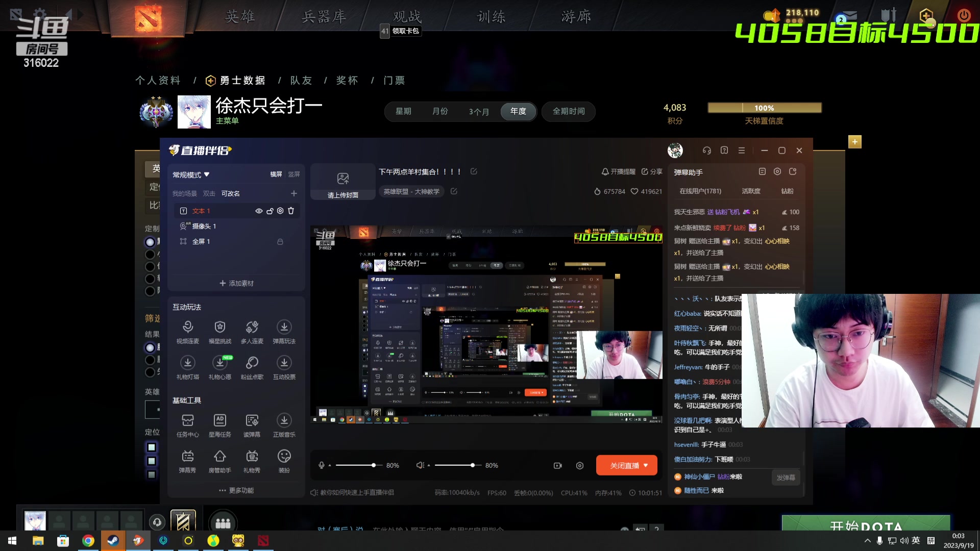This screenshot has height=551, width=980.
Task: Open 任务中心 task center
Action: [187, 425]
